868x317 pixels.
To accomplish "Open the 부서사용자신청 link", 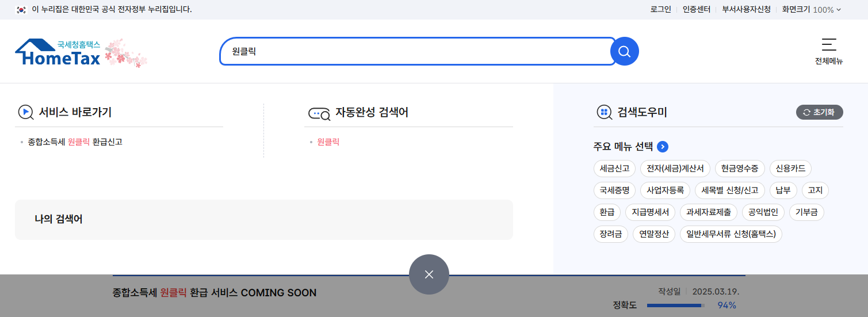I will pos(747,9).
